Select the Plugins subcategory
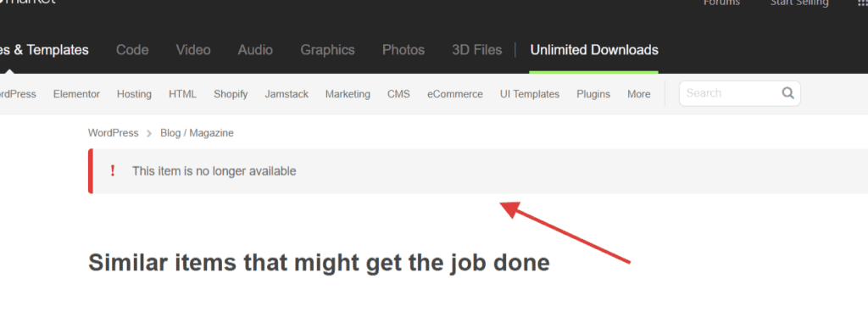 593,94
